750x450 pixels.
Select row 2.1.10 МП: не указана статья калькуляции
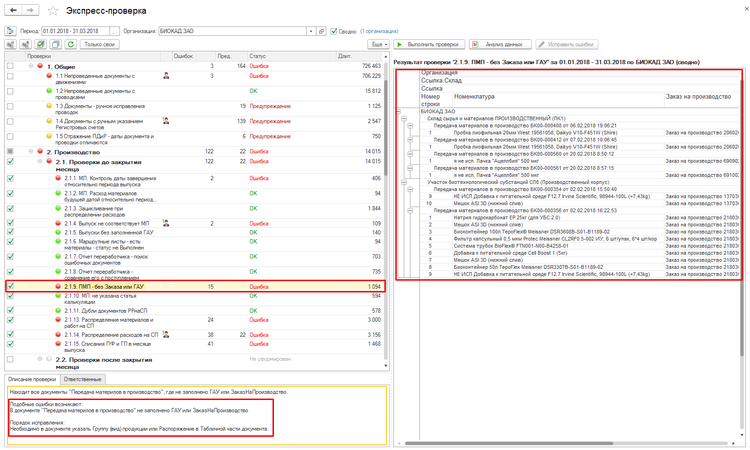(x=195, y=299)
